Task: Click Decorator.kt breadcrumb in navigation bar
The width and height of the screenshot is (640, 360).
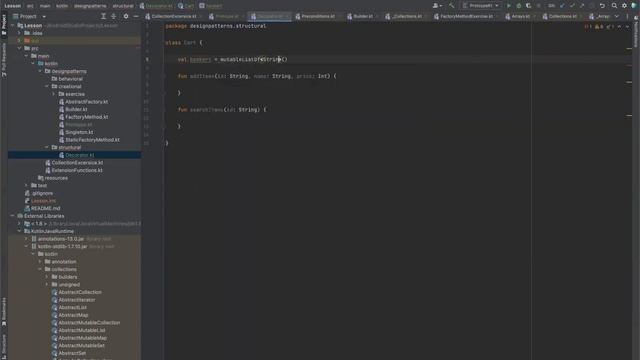Action: pos(156,6)
